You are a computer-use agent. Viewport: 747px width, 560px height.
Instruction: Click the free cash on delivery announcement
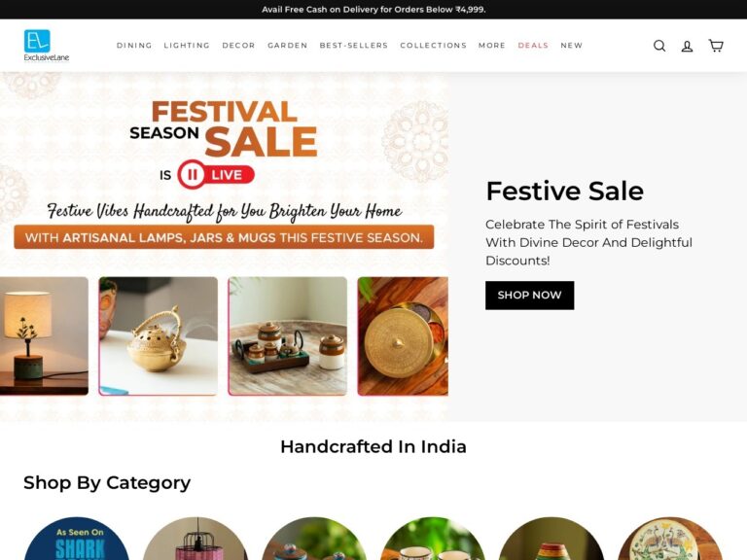[373, 10]
